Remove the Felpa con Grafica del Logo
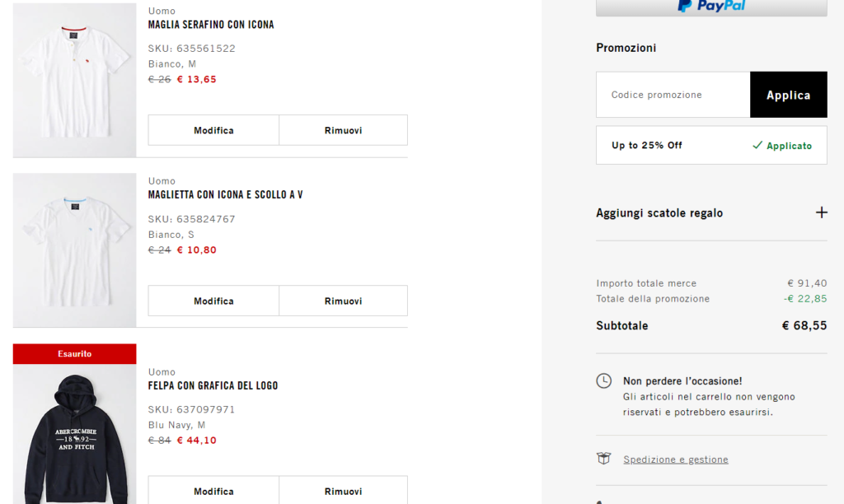844x504 pixels. click(x=343, y=491)
